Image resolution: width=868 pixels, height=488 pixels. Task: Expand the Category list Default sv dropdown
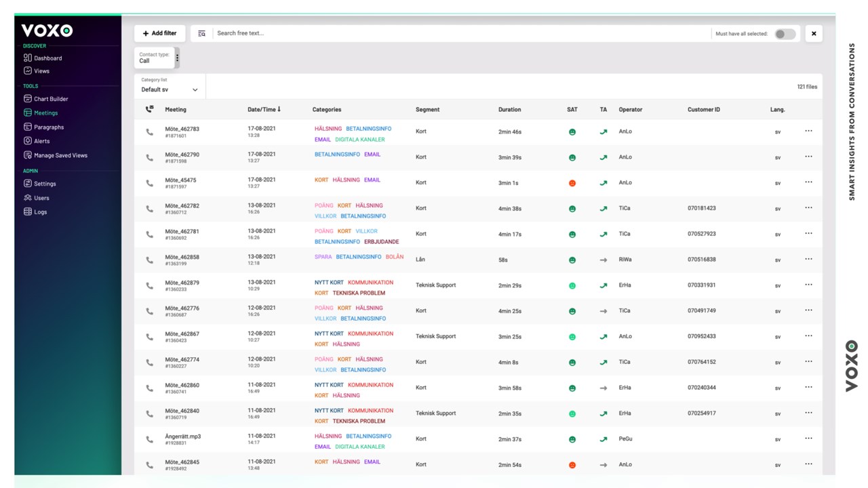tap(170, 86)
